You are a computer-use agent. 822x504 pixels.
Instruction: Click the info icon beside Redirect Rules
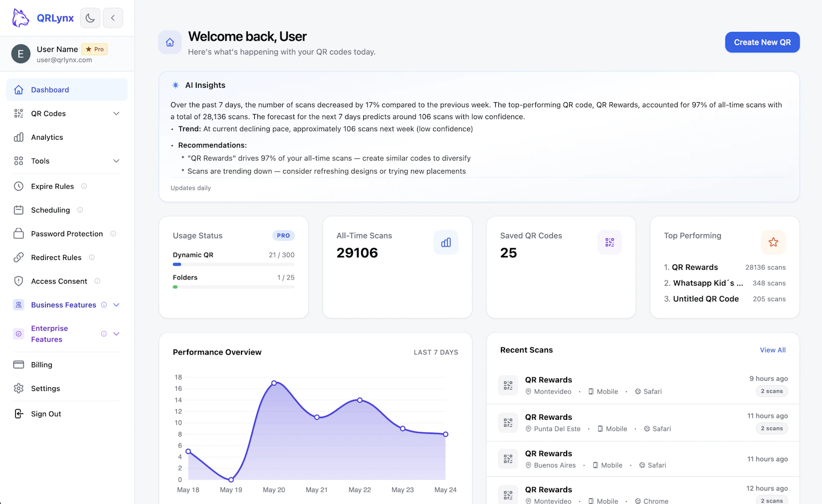(x=92, y=257)
